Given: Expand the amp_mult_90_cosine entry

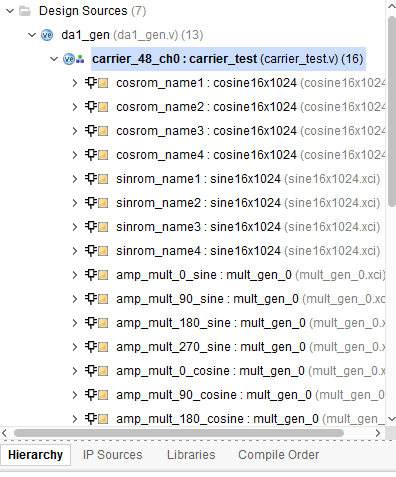Looking at the screenshot, I should 75,395.
